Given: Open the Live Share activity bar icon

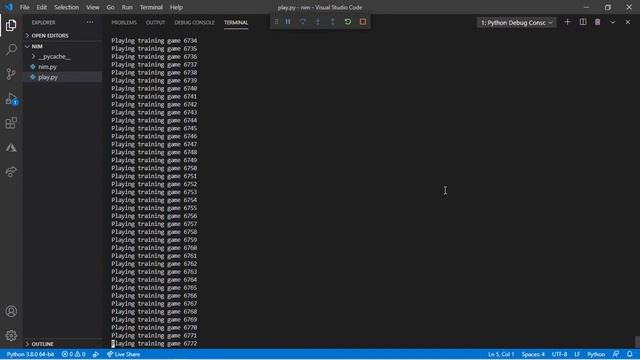Looking at the screenshot, I should tap(11, 172).
